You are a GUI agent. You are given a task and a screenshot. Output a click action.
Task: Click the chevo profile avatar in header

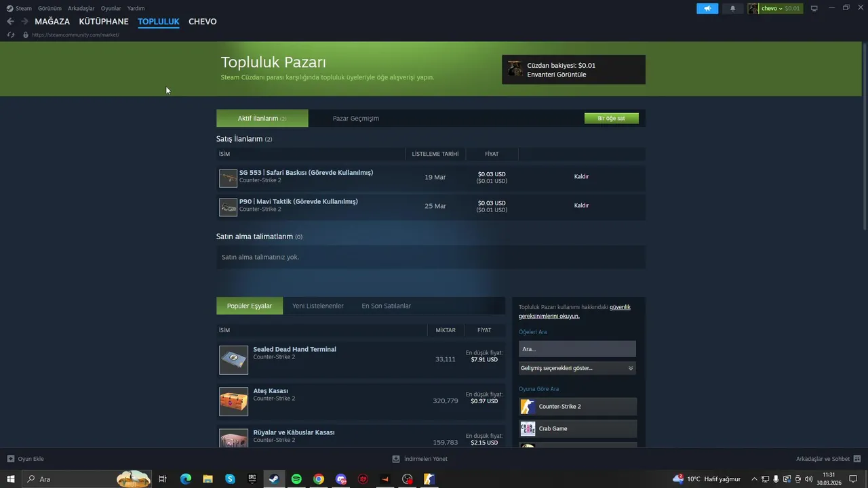pyautogui.click(x=753, y=9)
